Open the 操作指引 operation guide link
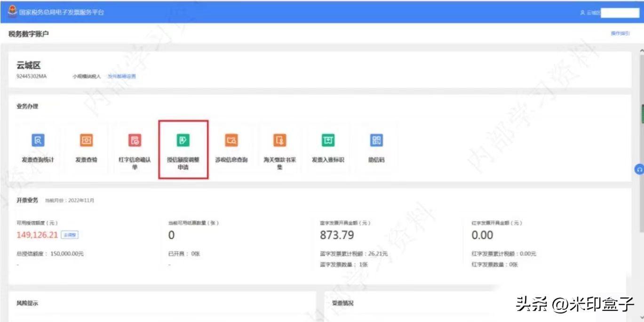The image size is (644, 322). pyautogui.click(x=620, y=33)
